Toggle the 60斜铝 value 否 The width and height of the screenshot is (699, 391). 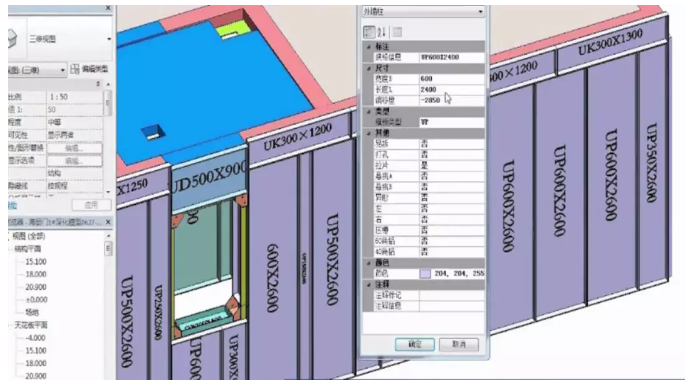452,241
